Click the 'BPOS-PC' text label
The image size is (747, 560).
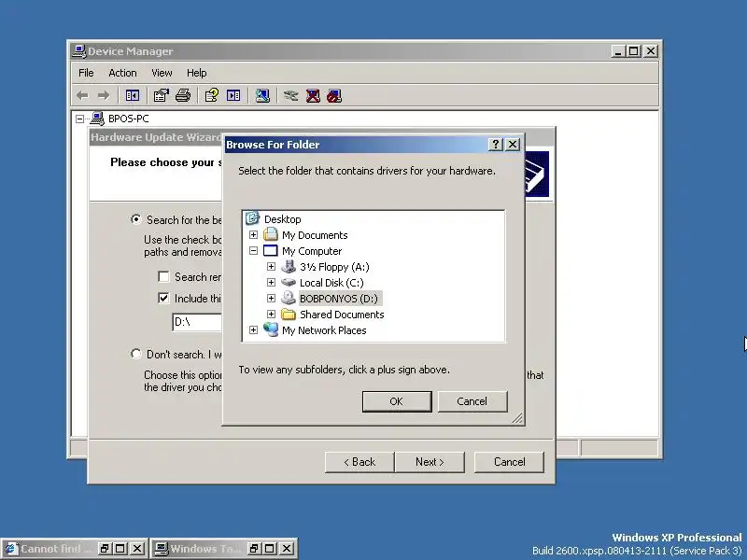coord(129,119)
